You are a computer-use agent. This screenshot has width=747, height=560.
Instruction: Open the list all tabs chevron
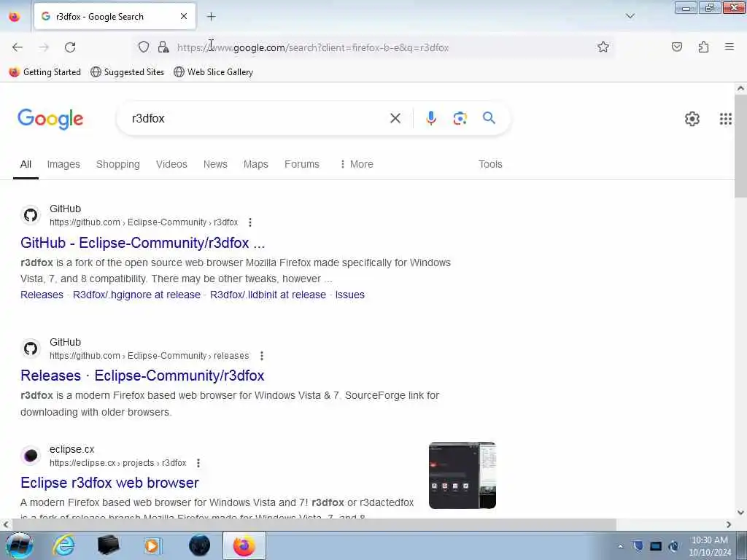pyautogui.click(x=630, y=16)
